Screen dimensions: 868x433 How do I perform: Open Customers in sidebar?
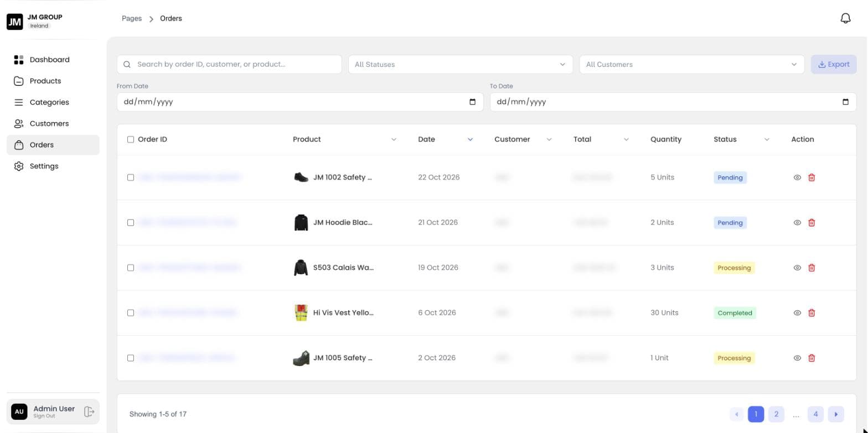[x=53, y=123]
